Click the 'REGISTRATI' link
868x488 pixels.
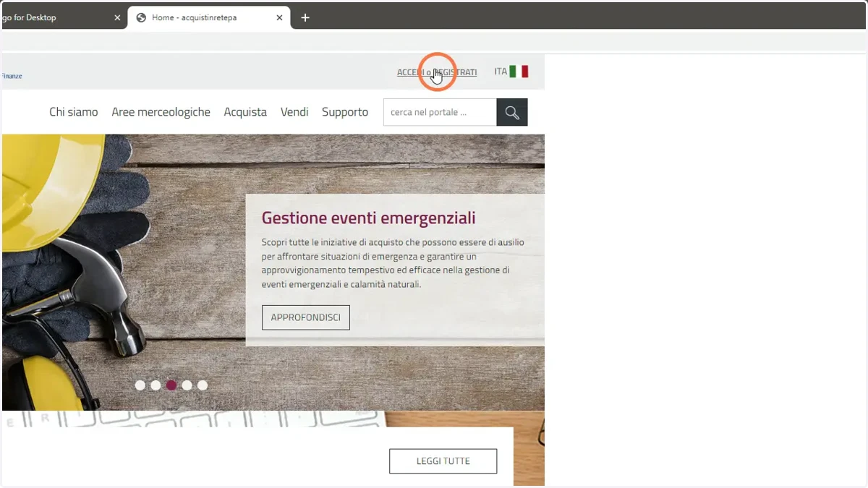pyautogui.click(x=456, y=72)
